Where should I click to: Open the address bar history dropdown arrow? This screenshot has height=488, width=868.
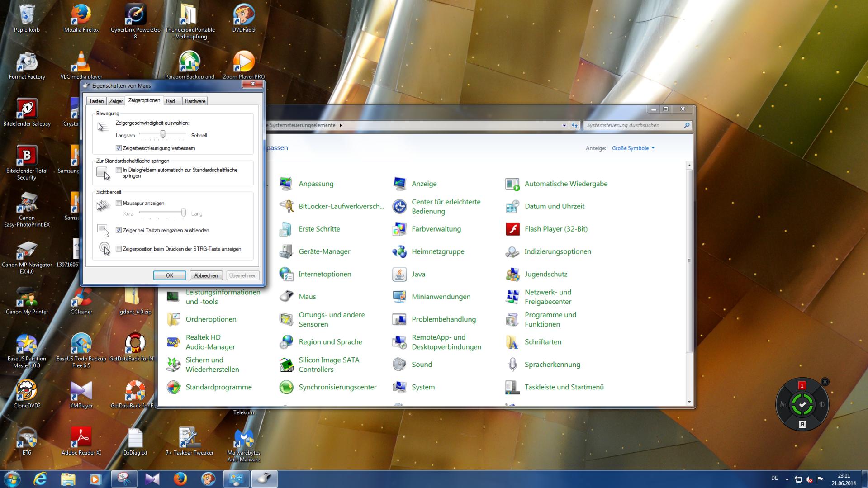point(564,125)
